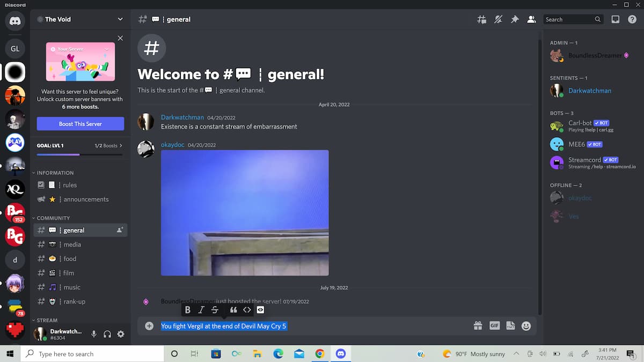Open The Void server dropdown
Image resolution: width=644 pixels, height=362 pixels.
[x=79, y=19]
